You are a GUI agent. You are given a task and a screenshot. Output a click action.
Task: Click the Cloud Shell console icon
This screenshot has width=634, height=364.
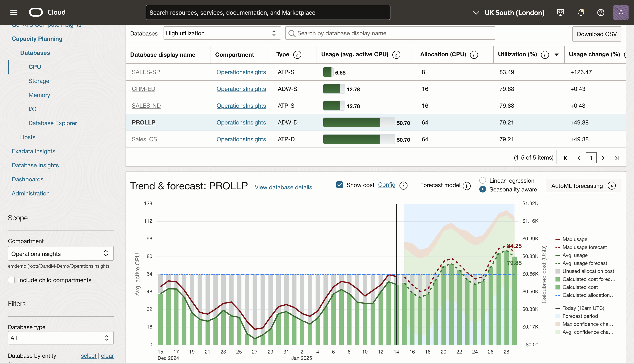tap(561, 12)
